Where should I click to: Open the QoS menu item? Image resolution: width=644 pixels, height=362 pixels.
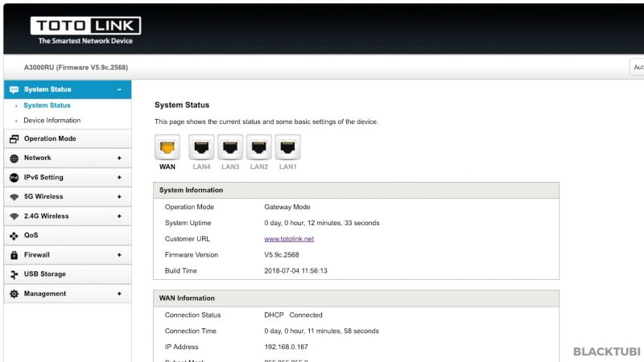68,236
